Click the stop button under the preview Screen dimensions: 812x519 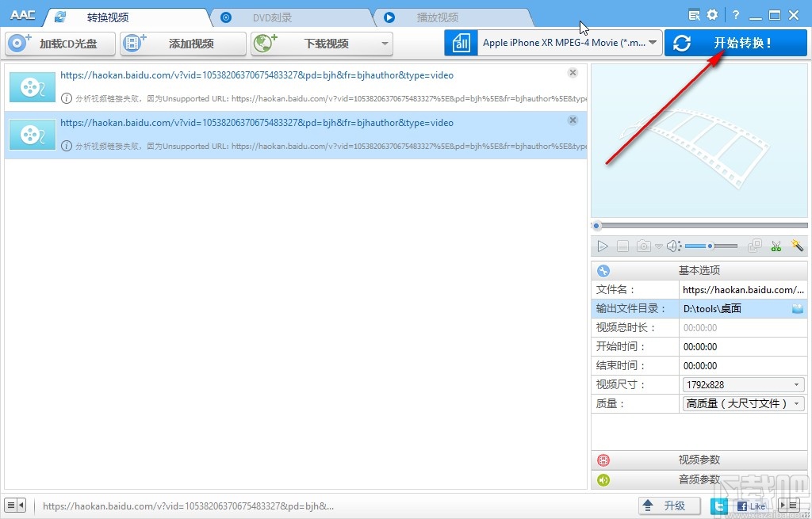[622, 246]
